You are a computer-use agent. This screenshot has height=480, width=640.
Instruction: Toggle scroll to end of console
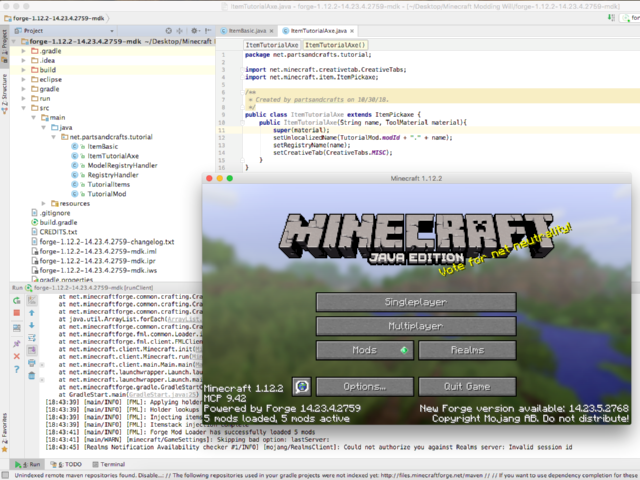point(32,350)
